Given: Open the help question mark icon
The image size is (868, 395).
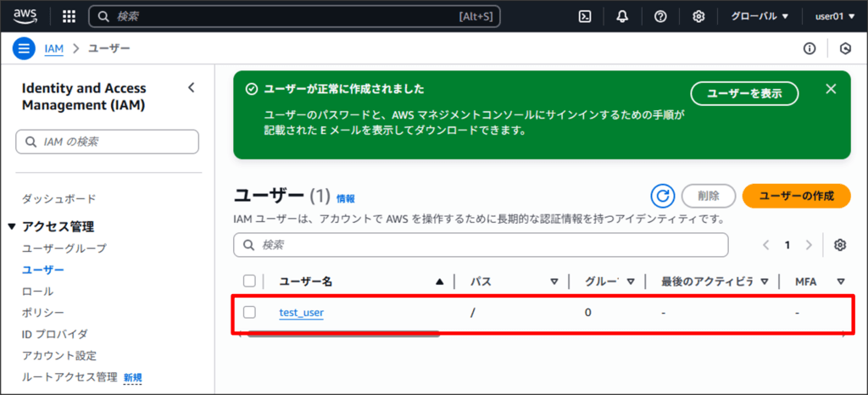Looking at the screenshot, I should tap(660, 16).
